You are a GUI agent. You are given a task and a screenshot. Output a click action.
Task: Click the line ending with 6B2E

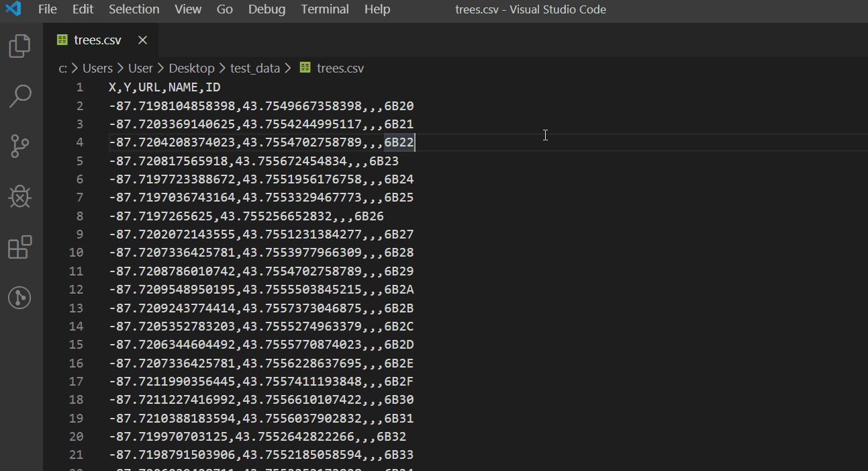coord(261,363)
